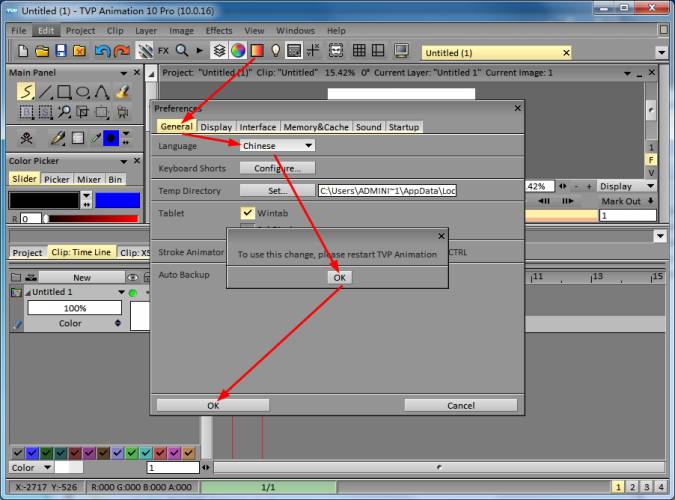Screen dimensions: 675x500
Task: Click OK at the bottom of Preferences
Action: click(213, 405)
